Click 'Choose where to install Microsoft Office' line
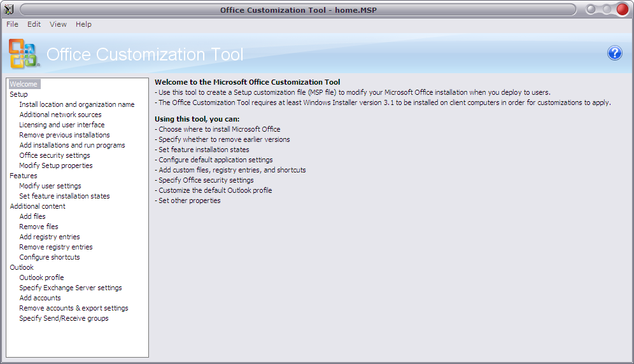 click(x=218, y=129)
